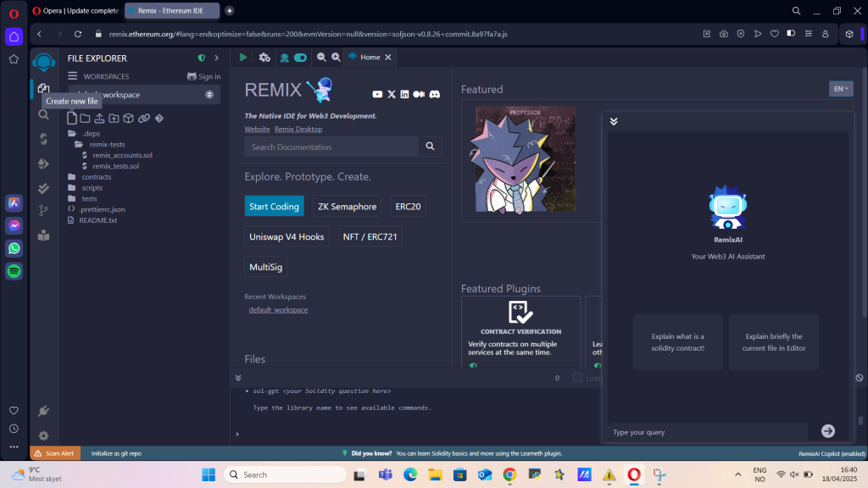This screenshot has width=868, height=488.
Task: Click the Start Coding button
Action: click(274, 207)
